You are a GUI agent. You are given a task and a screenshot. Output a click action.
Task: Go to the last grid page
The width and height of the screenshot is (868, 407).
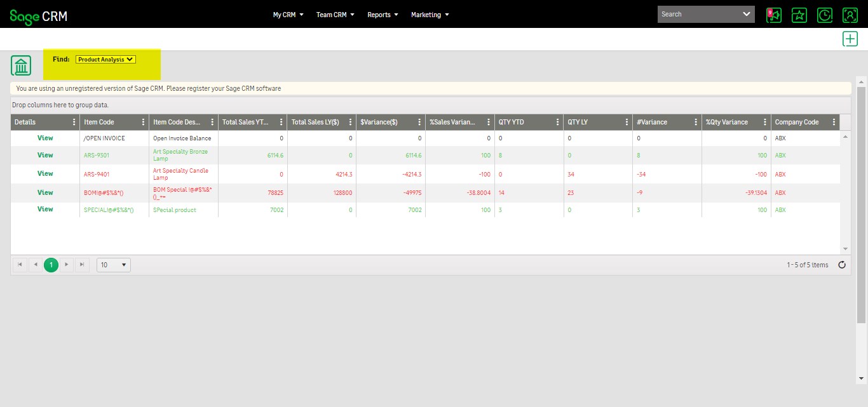coord(82,265)
